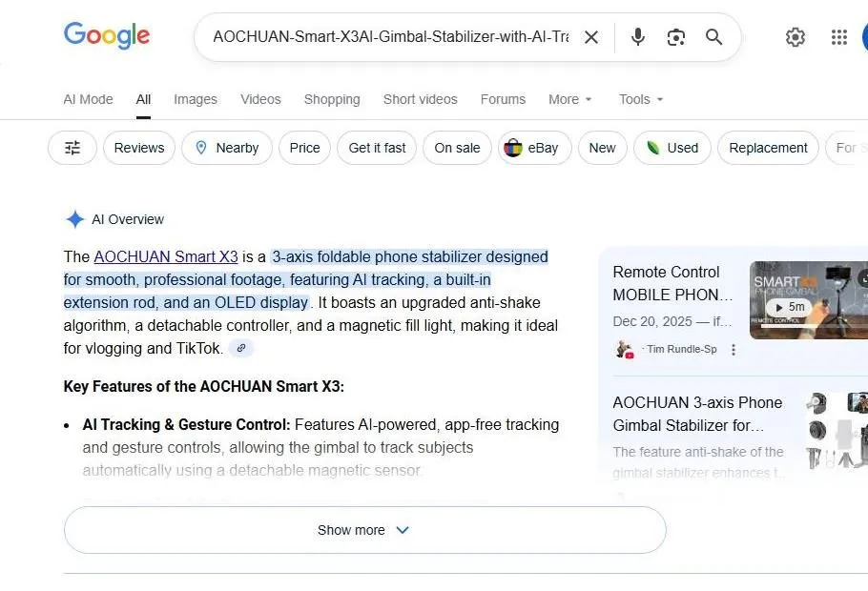Expand the Tools dropdown
This screenshot has width=868, height=591.
click(641, 99)
